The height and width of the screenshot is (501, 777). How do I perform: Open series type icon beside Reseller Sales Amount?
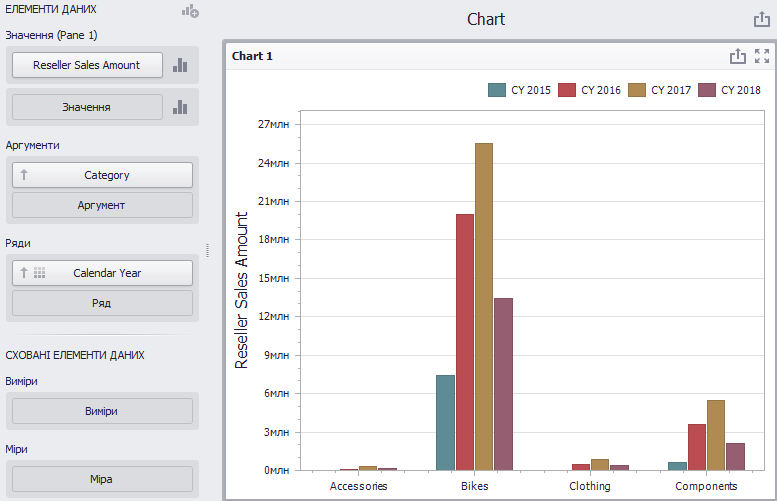[x=180, y=65]
